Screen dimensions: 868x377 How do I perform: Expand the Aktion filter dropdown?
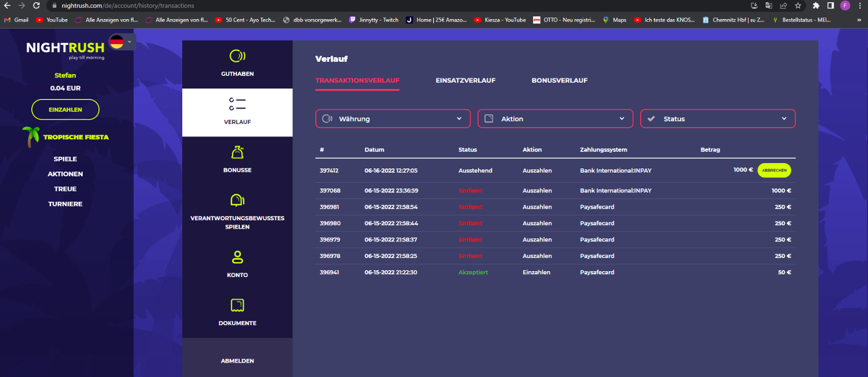[x=555, y=119]
